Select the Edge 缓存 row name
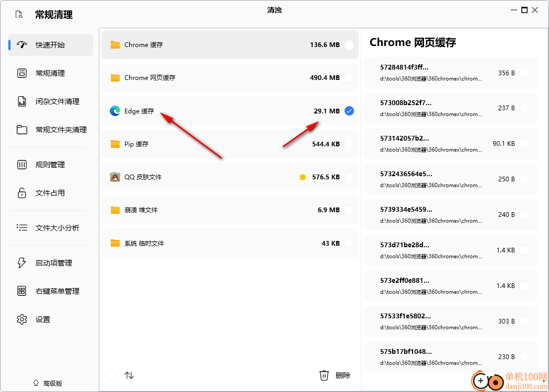 tap(139, 111)
